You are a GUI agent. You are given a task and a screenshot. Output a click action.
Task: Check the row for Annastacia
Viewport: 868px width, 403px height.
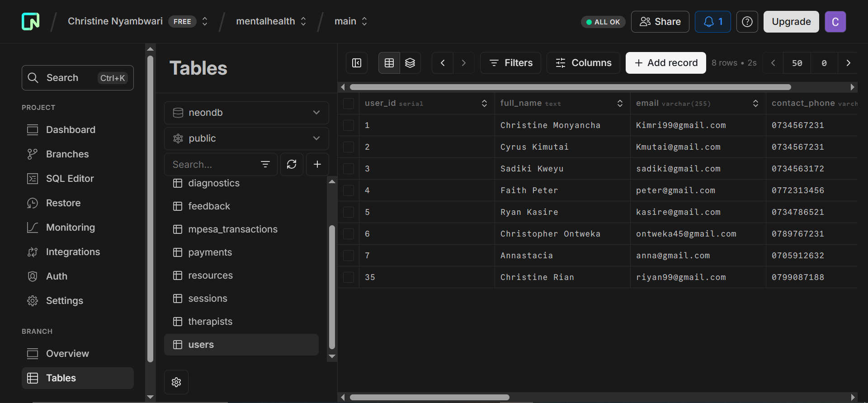tap(349, 256)
